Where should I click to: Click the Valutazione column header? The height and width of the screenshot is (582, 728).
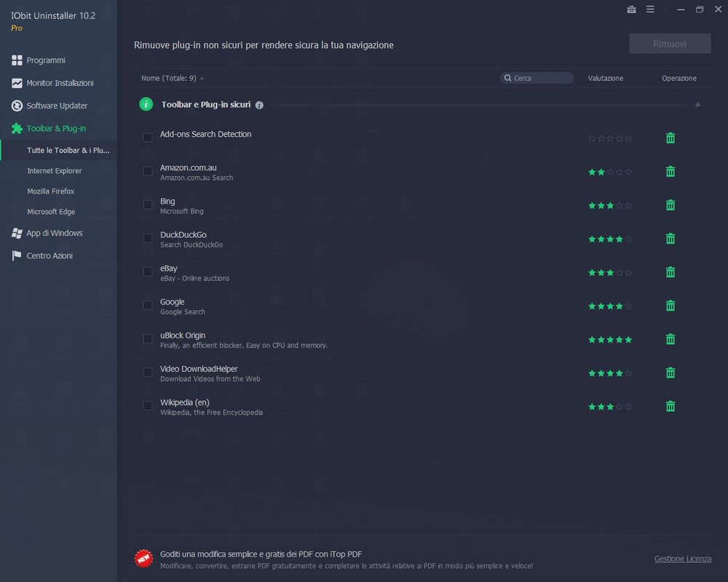tap(606, 78)
